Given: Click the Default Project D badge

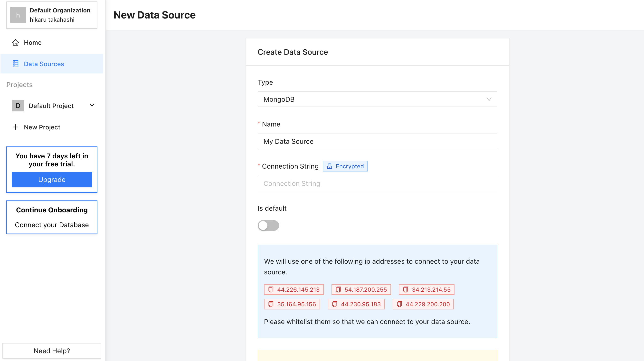Looking at the screenshot, I should 18,106.
